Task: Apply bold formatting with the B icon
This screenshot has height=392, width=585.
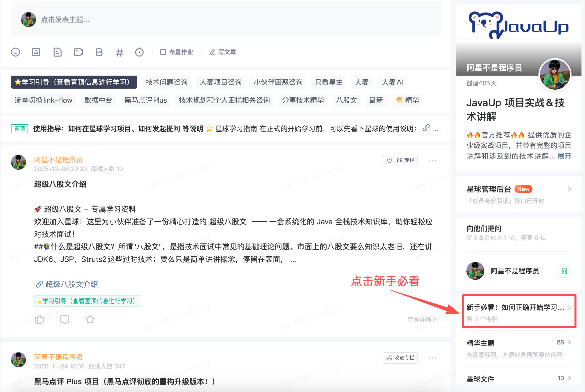Action: pyautogui.click(x=99, y=52)
